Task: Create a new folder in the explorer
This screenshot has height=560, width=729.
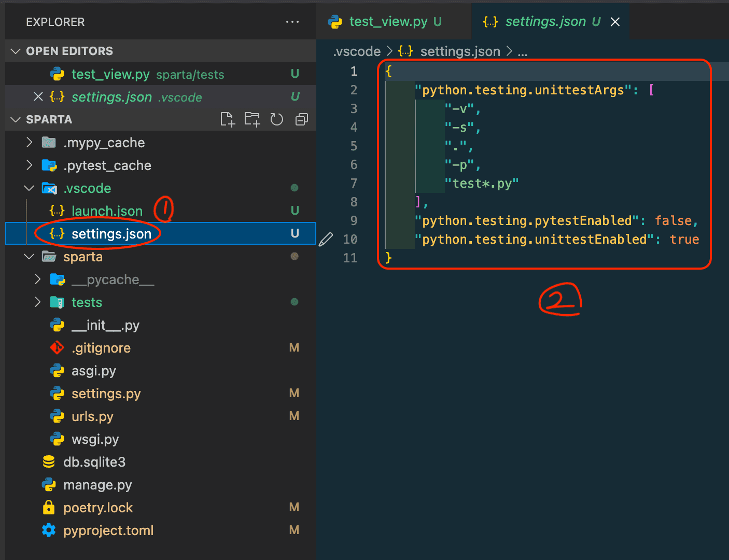Action: click(253, 119)
